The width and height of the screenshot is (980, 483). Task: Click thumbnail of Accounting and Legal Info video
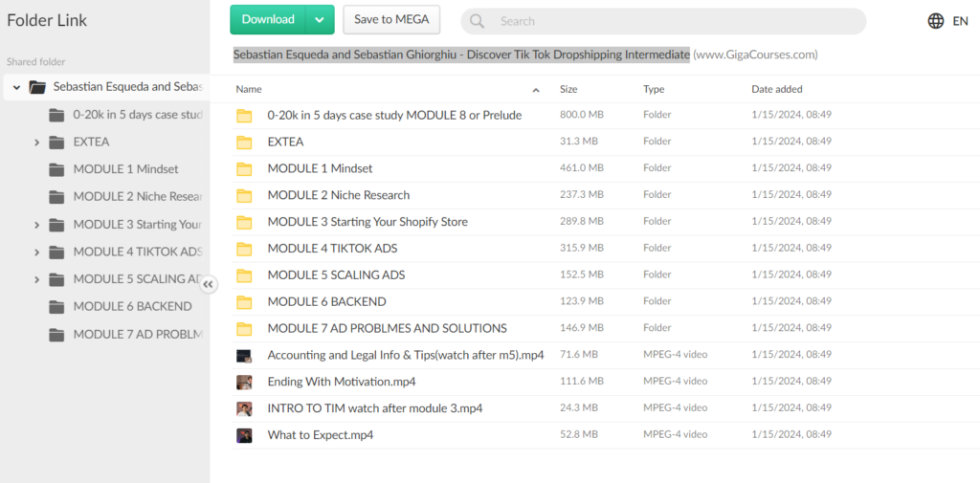point(244,356)
